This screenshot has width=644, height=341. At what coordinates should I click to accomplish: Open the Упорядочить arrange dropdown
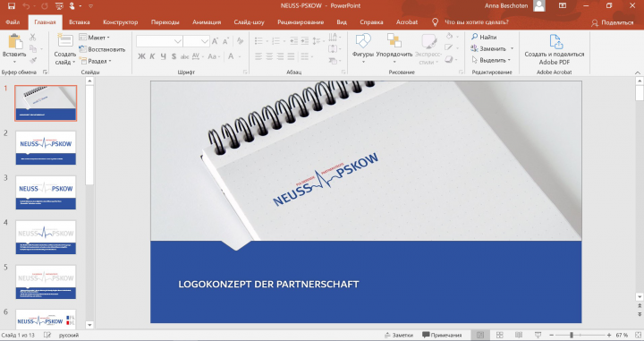[x=394, y=48]
